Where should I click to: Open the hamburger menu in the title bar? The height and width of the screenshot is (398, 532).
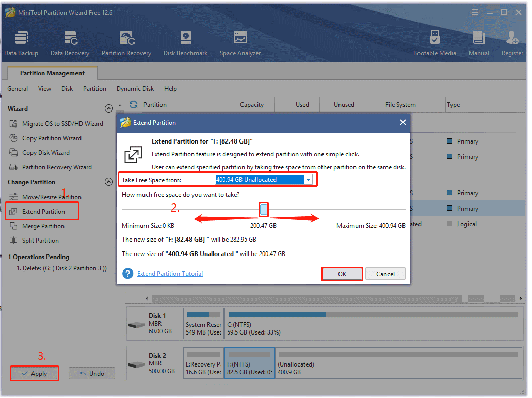coord(475,12)
